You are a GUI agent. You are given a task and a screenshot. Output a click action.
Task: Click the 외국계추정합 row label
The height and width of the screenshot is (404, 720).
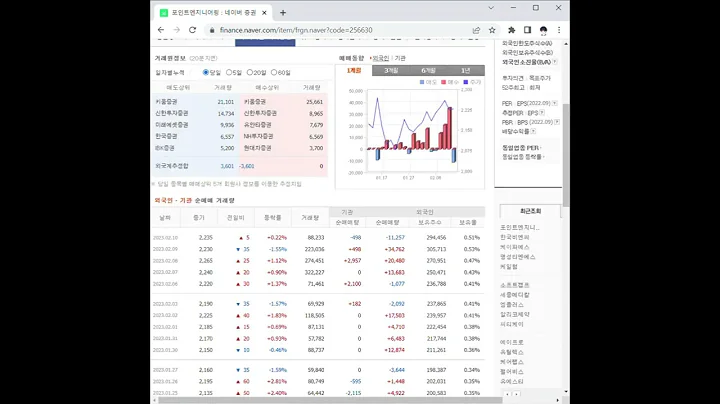[172, 166]
